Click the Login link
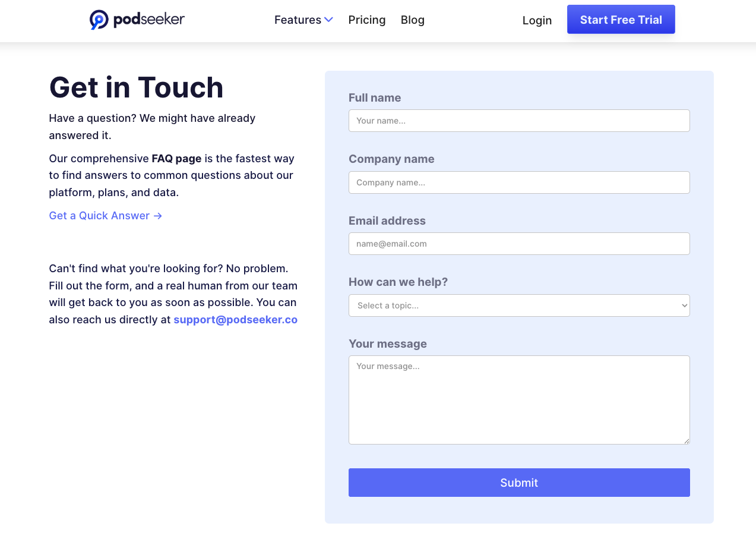756x542 pixels. click(x=536, y=20)
